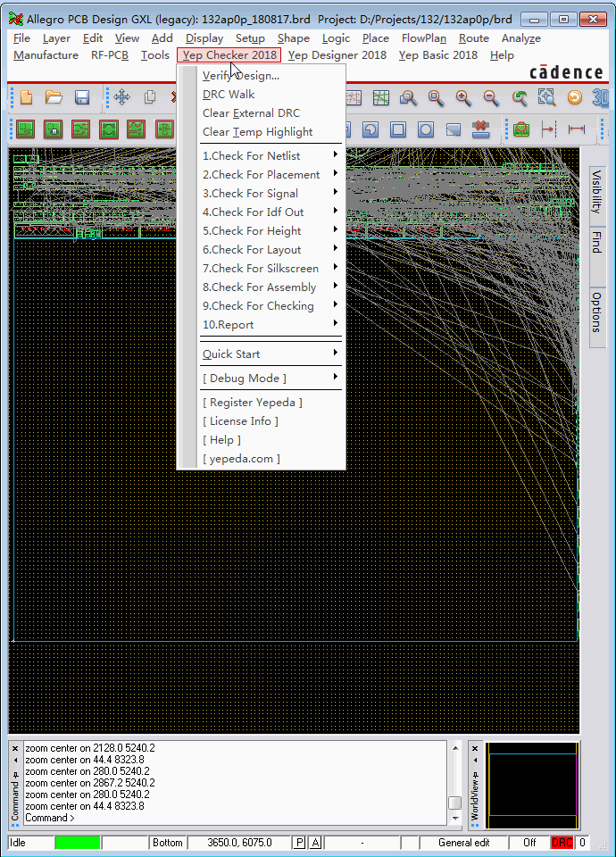Viewport: 616px width, 857px height.
Task: Click the Zoom Selection icon with corner brackets
Action: [546, 98]
